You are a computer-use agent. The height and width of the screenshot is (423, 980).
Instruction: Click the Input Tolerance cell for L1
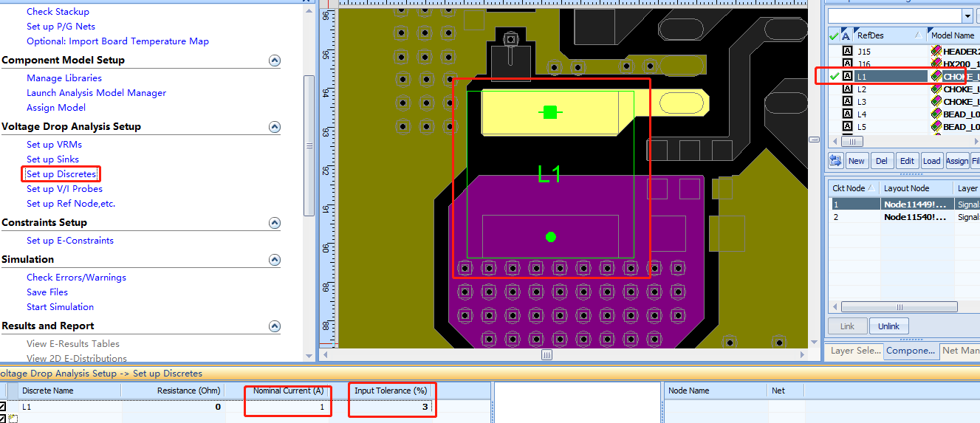tap(388, 407)
